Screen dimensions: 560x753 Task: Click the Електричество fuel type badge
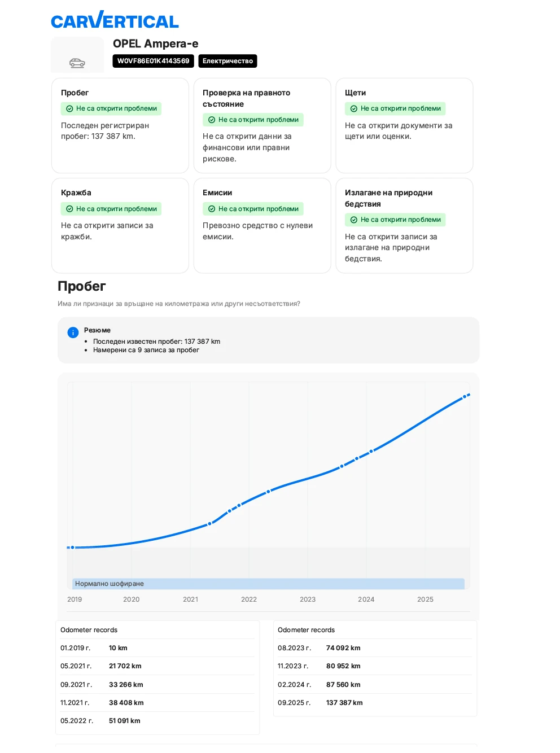point(228,61)
